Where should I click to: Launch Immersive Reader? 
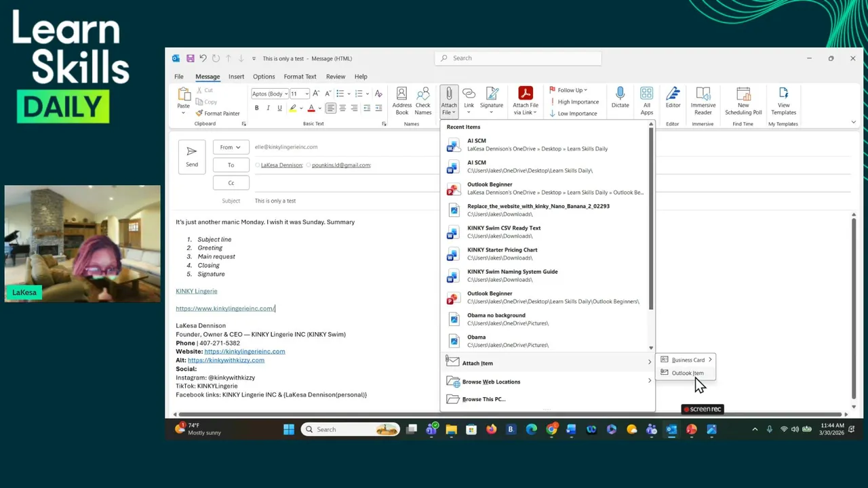[x=703, y=101]
